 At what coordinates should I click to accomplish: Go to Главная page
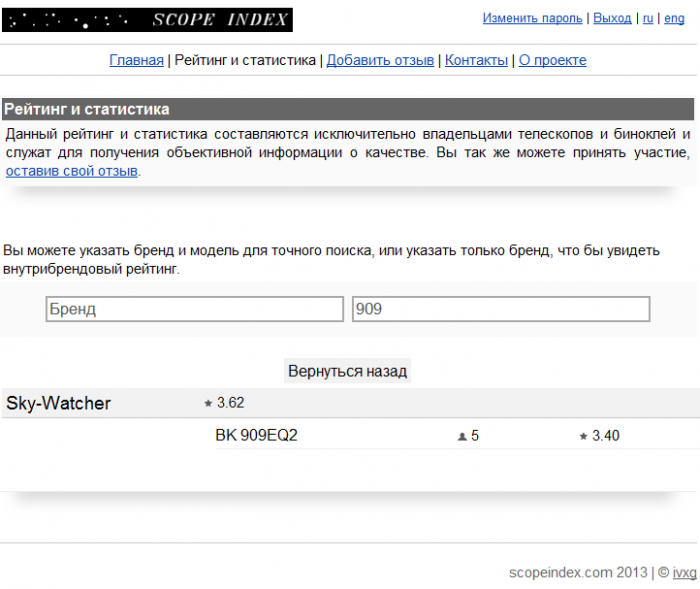[137, 60]
